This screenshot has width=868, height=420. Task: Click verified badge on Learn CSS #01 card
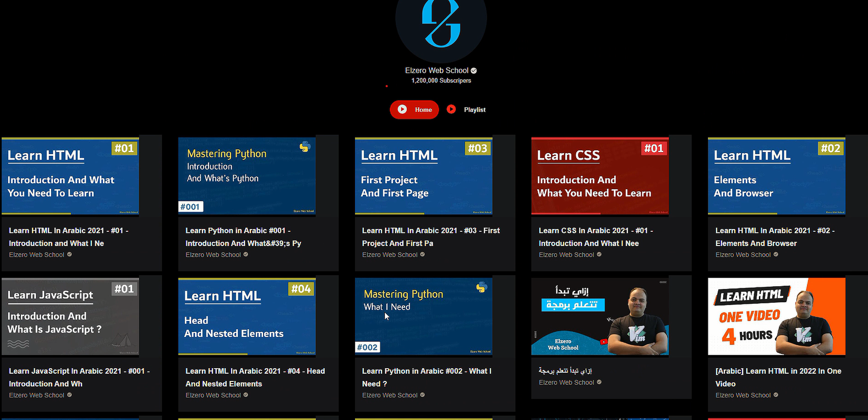(599, 254)
